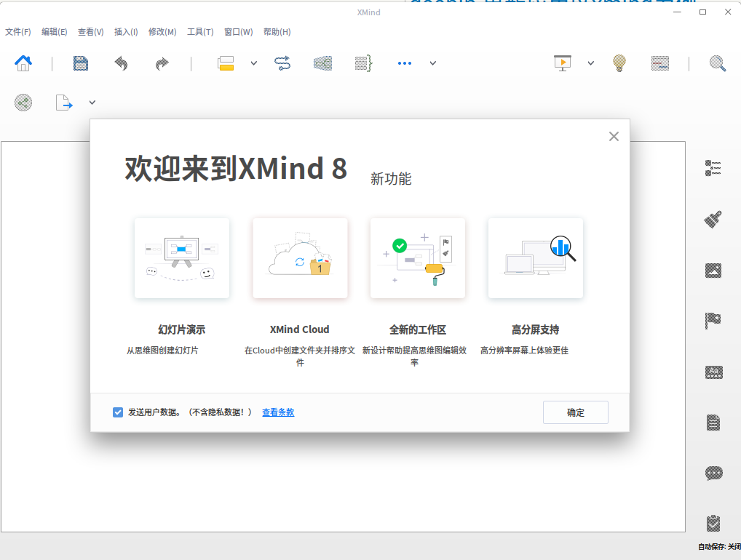Viewport: 741px width, 560px height.
Task: Open the notes document sidebar icon
Action: click(713, 423)
